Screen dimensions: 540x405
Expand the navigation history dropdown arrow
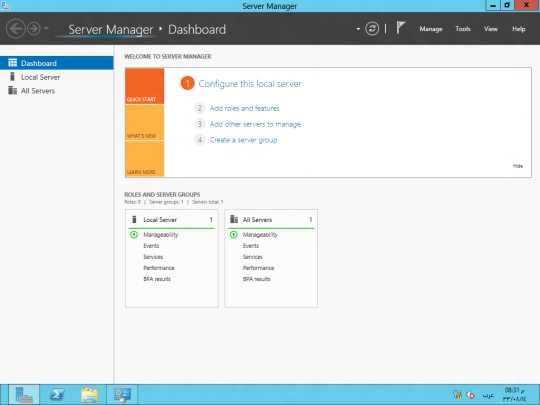point(46,29)
